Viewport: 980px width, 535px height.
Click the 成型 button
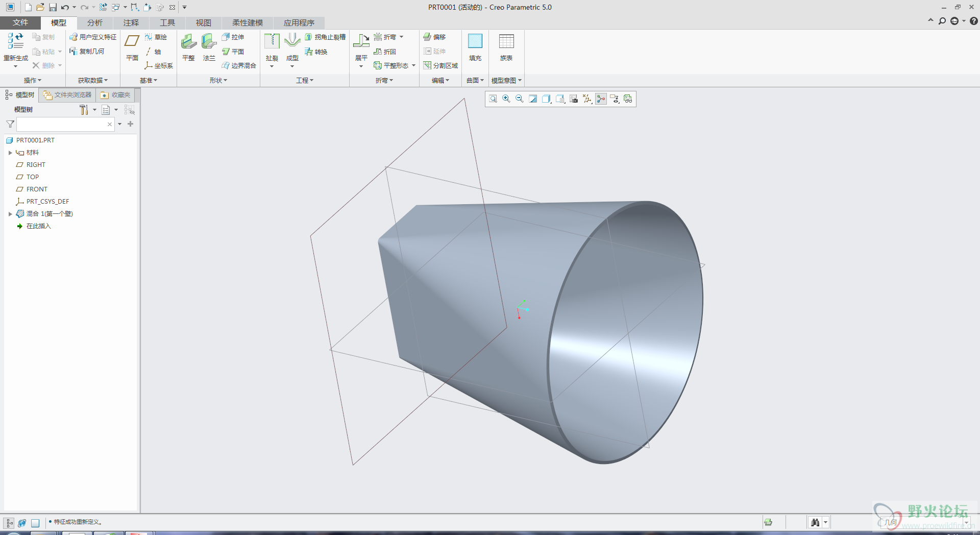coord(292,50)
